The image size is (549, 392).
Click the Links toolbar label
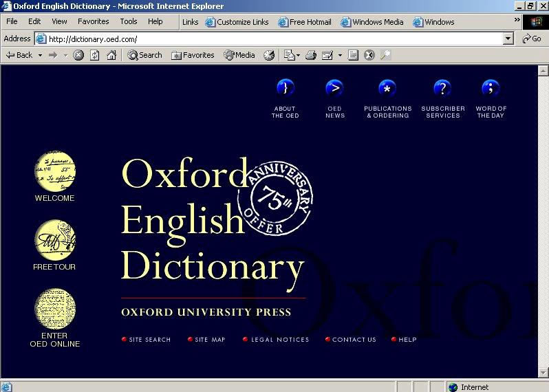(x=190, y=22)
